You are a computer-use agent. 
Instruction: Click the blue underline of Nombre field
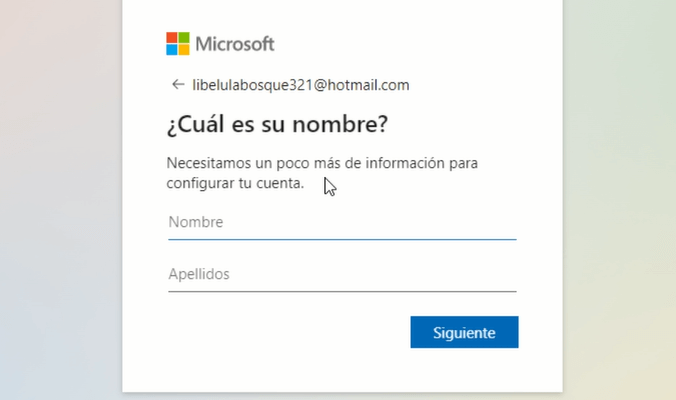(x=342, y=239)
